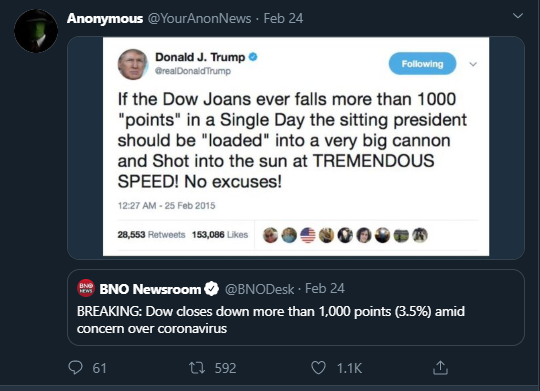This screenshot has height=391, width=540.
Task: Open the Feb 24 timestamp of Anonymous tweet
Action: point(283,18)
